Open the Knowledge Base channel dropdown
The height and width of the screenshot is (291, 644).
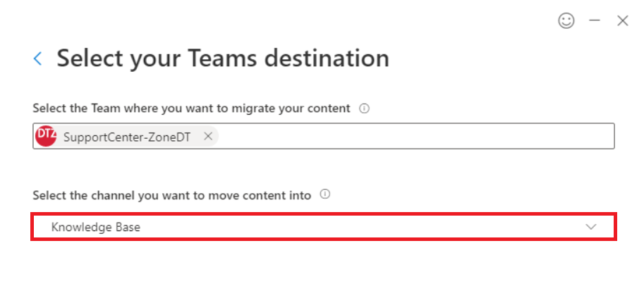pos(324,227)
